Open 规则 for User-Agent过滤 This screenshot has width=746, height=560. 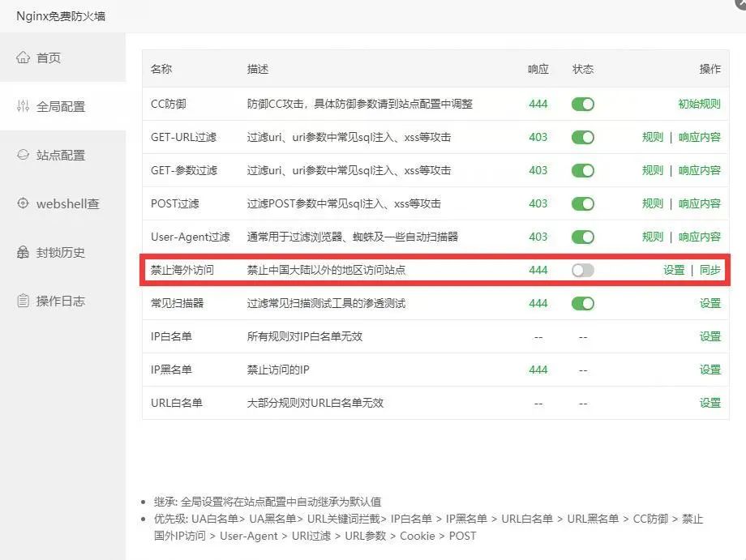pyautogui.click(x=652, y=237)
